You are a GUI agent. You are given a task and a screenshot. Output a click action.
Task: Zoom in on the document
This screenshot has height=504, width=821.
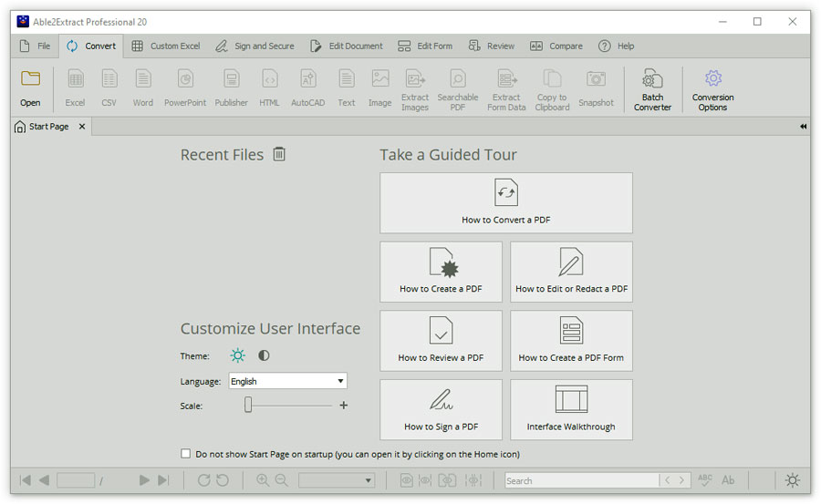coord(263,480)
